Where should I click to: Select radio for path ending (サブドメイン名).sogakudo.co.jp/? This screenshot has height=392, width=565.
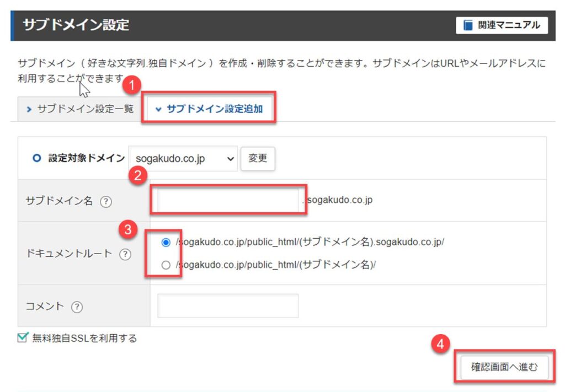click(166, 242)
